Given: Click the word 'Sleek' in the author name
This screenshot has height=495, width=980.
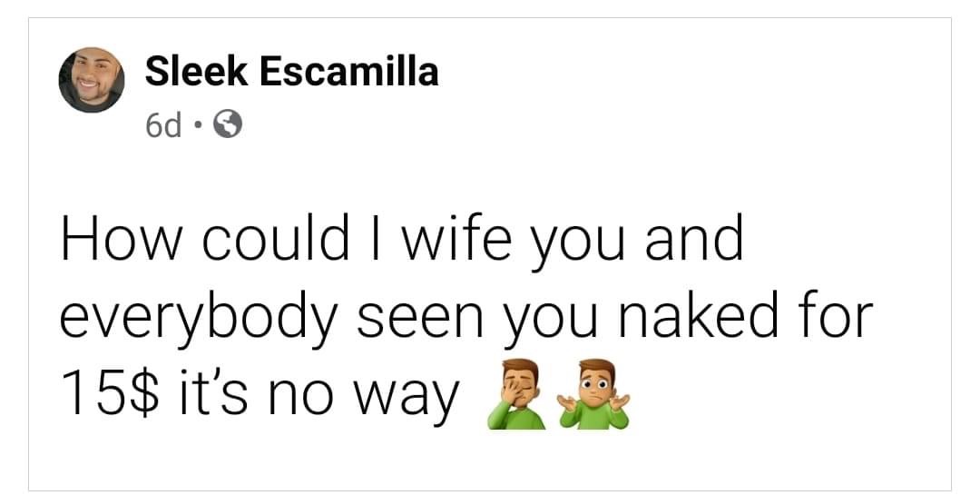Looking at the screenshot, I should tap(196, 71).
